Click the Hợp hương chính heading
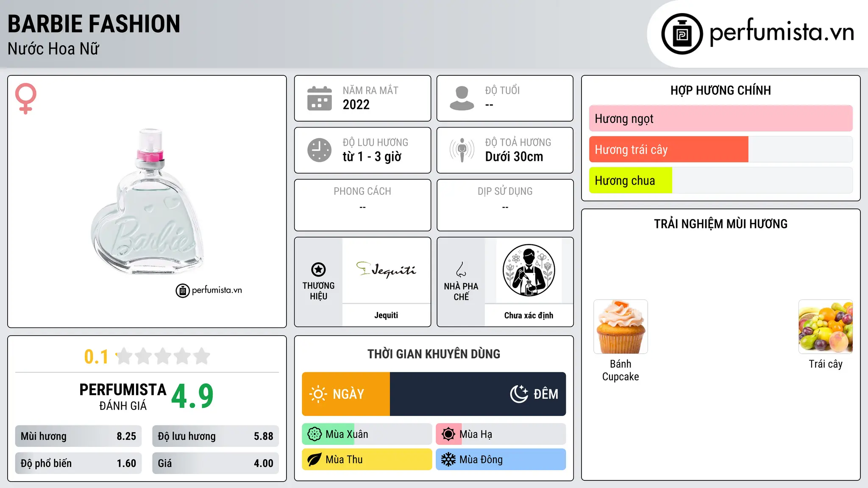 [x=721, y=90]
